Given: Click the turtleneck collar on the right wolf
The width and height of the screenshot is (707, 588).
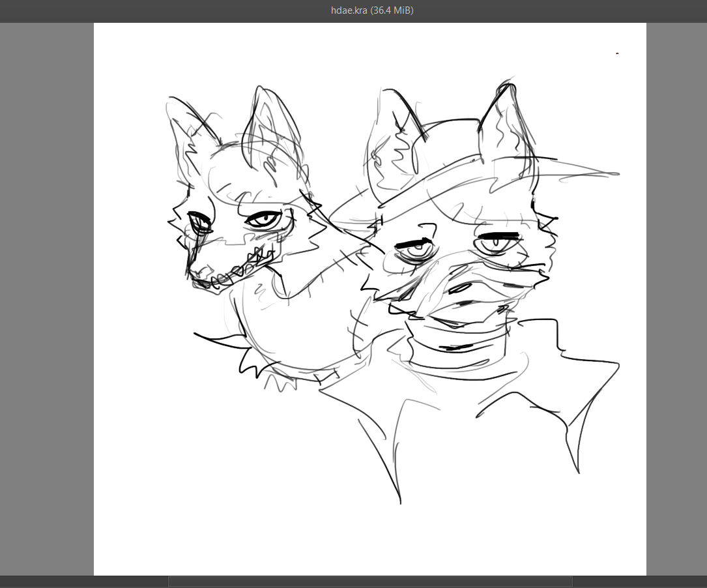Looking at the screenshot, I should coord(456,355).
